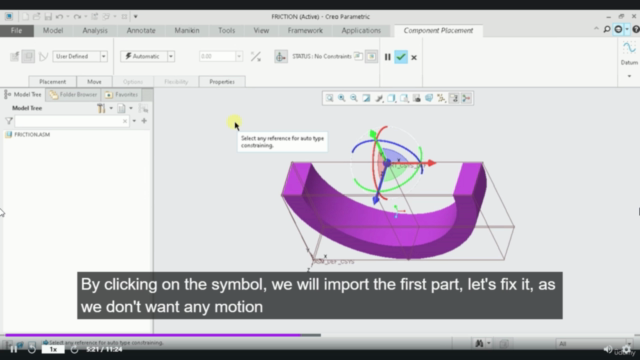Open the File menu
This screenshot has height=360, width=640.
point(17,31)
